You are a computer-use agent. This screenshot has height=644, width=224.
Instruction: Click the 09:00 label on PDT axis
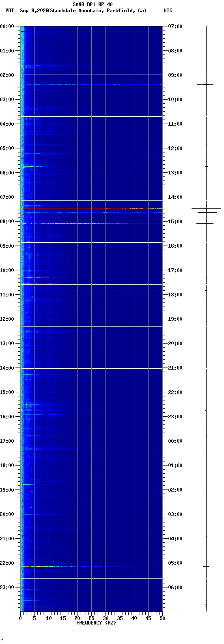click(x=7, y=246)
